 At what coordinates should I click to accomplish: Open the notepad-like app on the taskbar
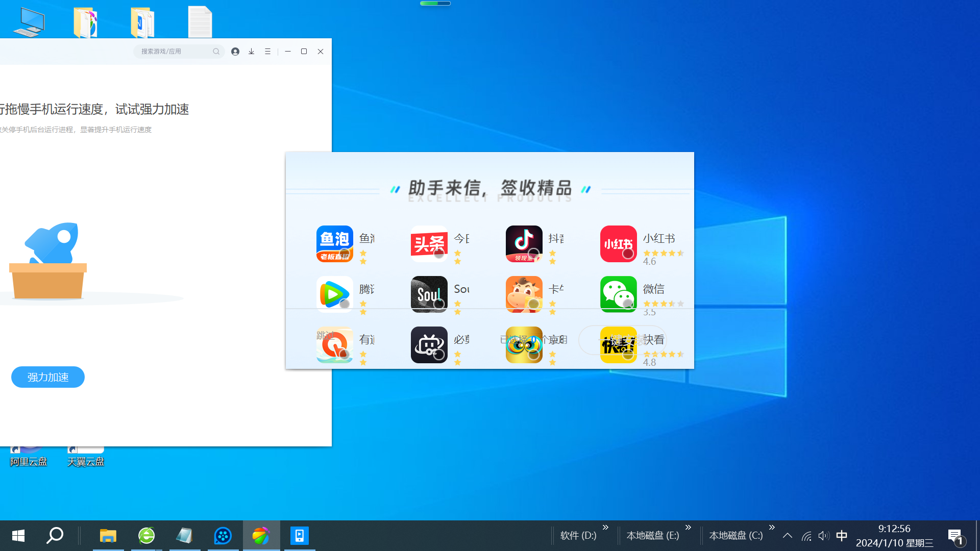(x=184, y=536)
